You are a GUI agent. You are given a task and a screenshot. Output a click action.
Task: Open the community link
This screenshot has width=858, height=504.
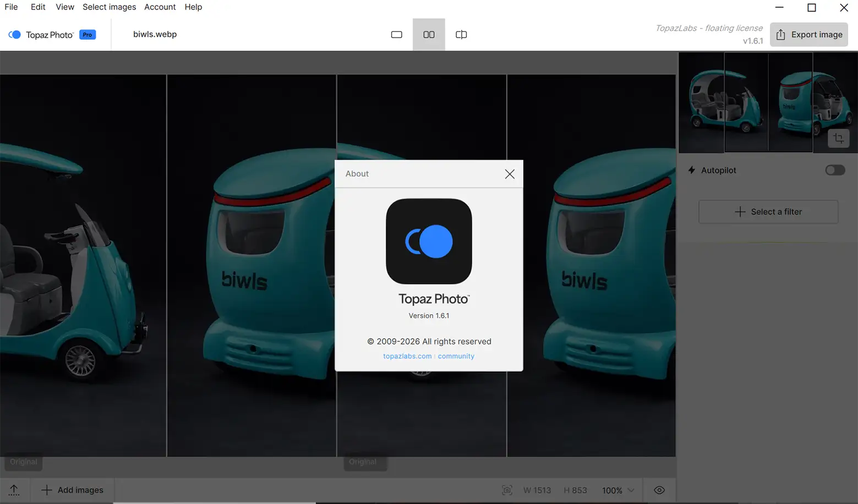tap(456, 357)
